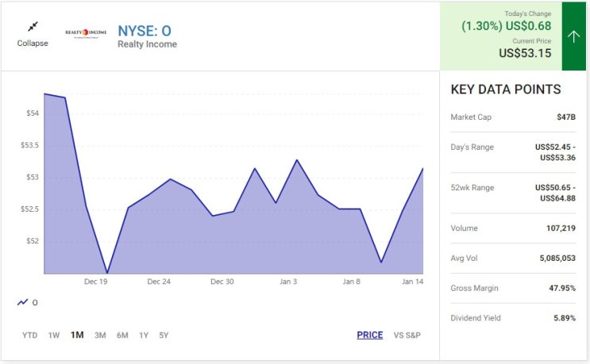Click the chart low point near Dec 19
Screen dimensions: 590x364
(x=107, y=272)
